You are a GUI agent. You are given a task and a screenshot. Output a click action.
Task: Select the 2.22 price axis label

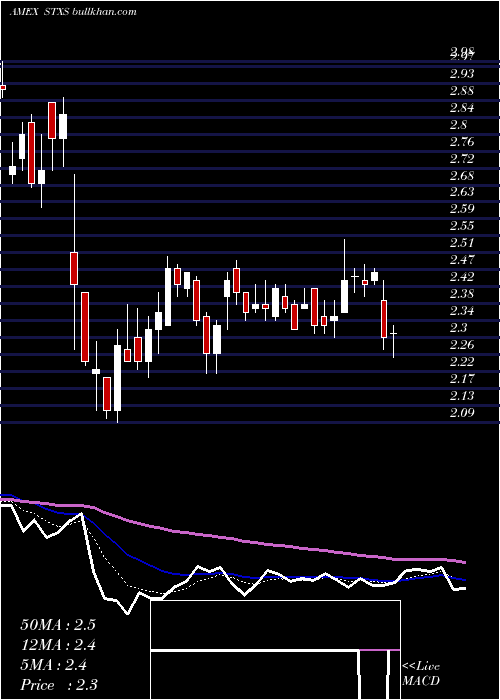click(x=462, y=361)
